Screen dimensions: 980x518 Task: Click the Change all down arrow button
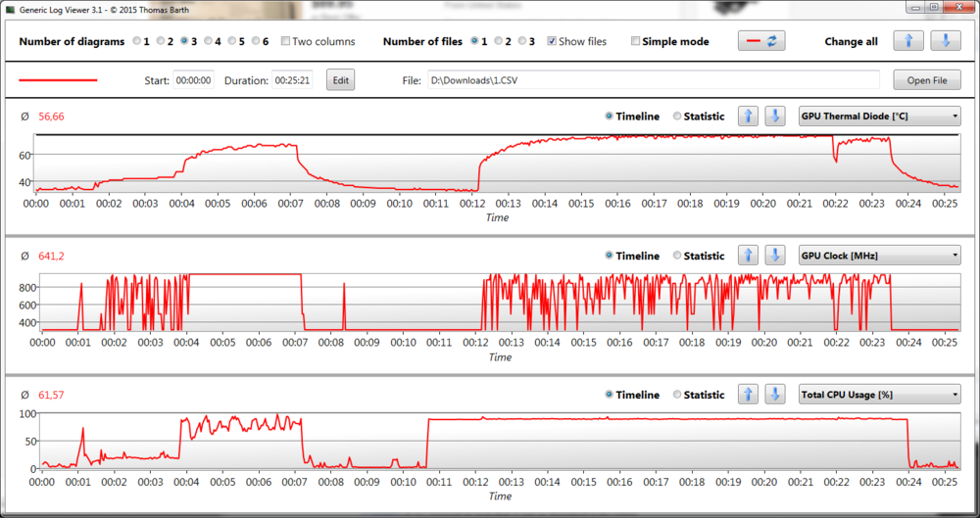pyautogui.click(x=945, y=41)
